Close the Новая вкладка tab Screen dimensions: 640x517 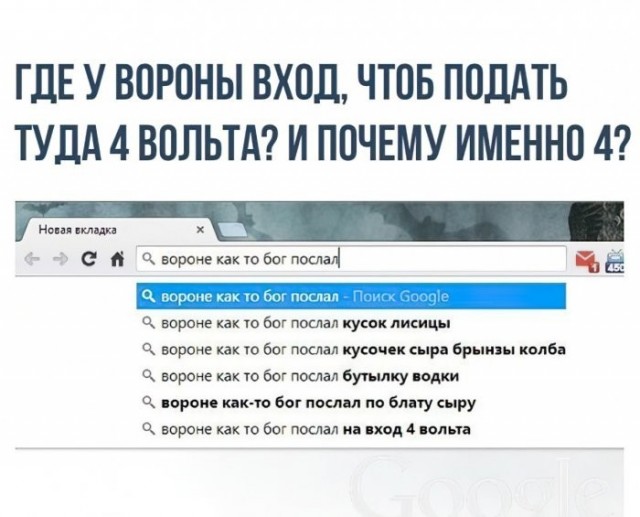click(200, 230)
